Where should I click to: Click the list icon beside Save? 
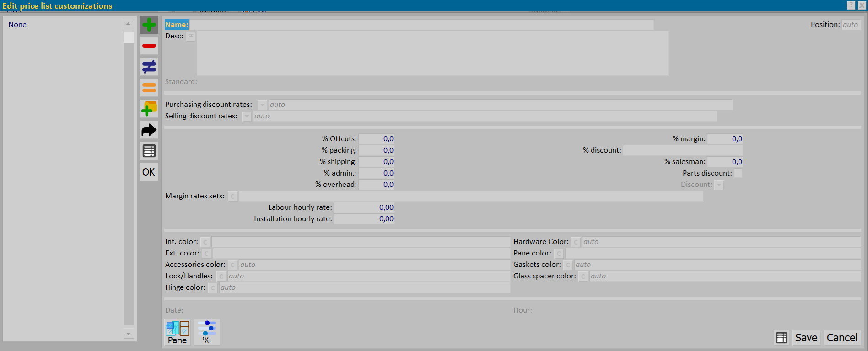click(x=782, y=338)
